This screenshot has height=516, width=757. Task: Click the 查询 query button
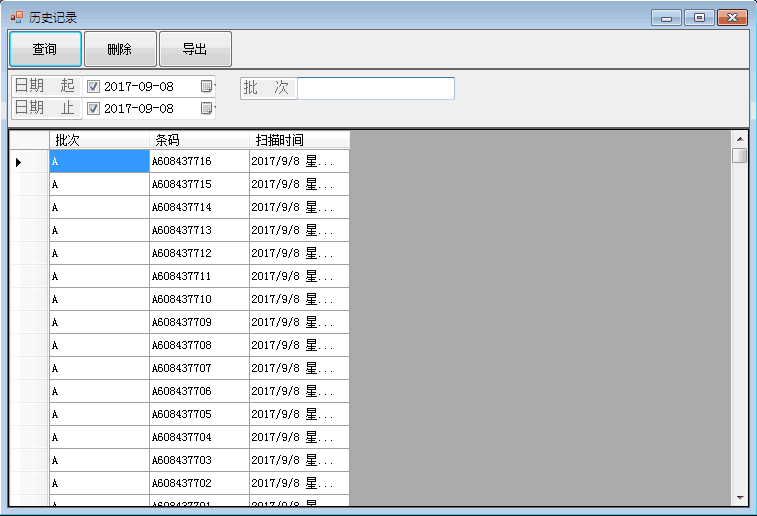[45, 49]
